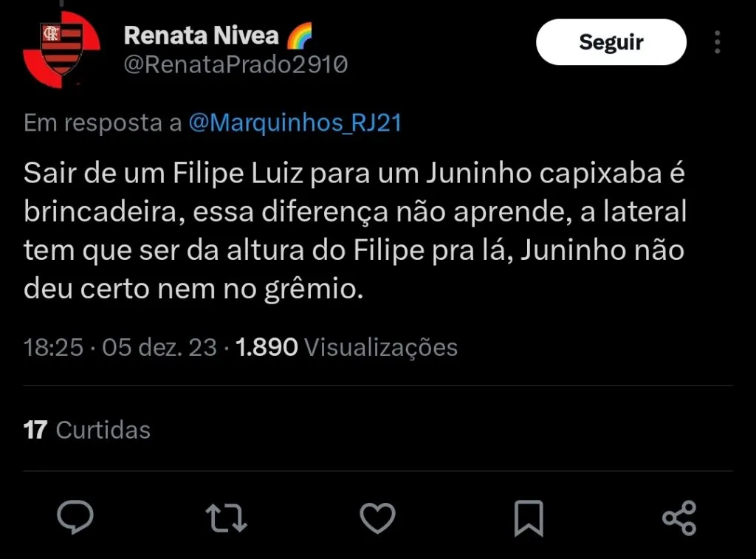Open the @RenataPrado2910 handle

[236, 65]
